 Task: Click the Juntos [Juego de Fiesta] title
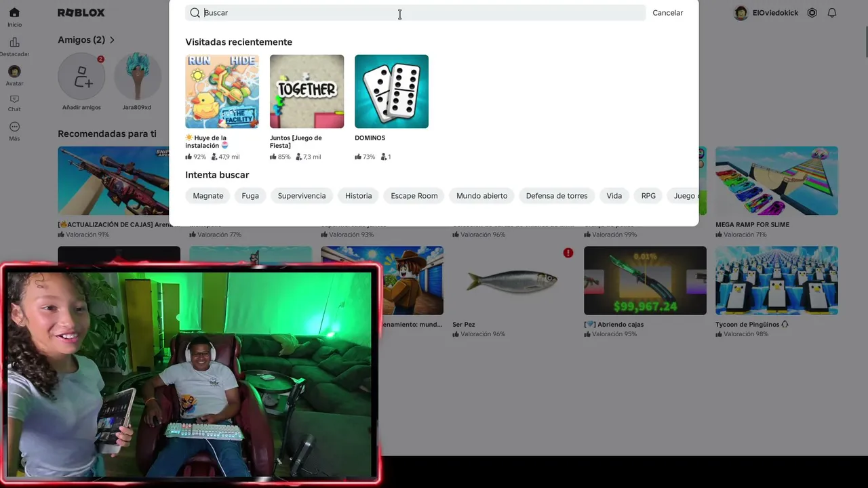(296, 142)
